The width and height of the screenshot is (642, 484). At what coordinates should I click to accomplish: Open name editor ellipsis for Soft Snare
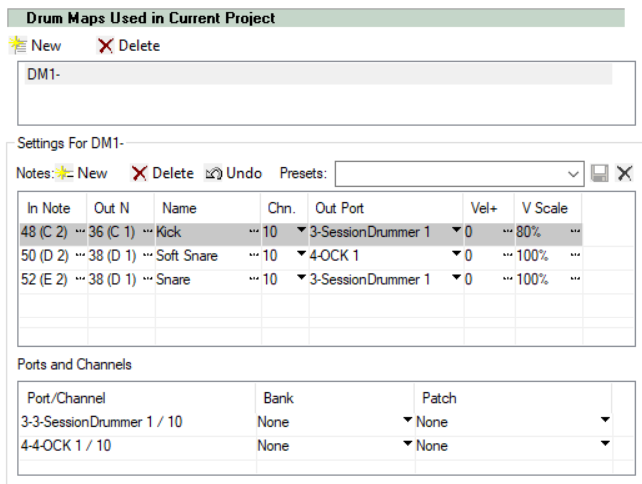click(254, 256)
